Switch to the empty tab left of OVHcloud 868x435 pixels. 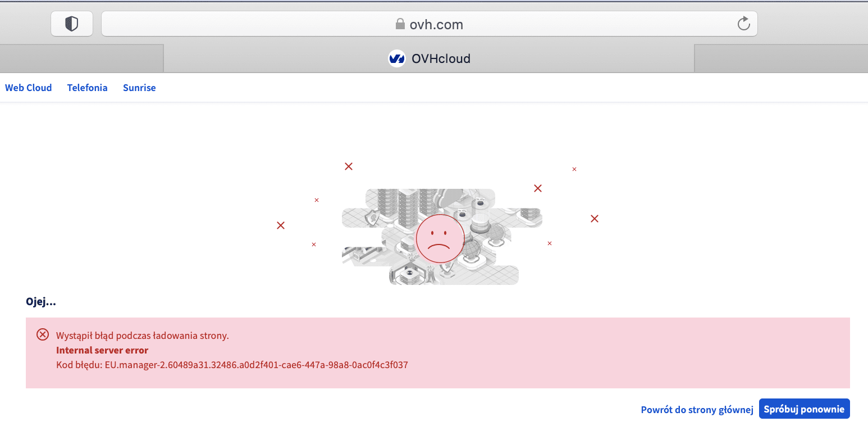point(81,58)
